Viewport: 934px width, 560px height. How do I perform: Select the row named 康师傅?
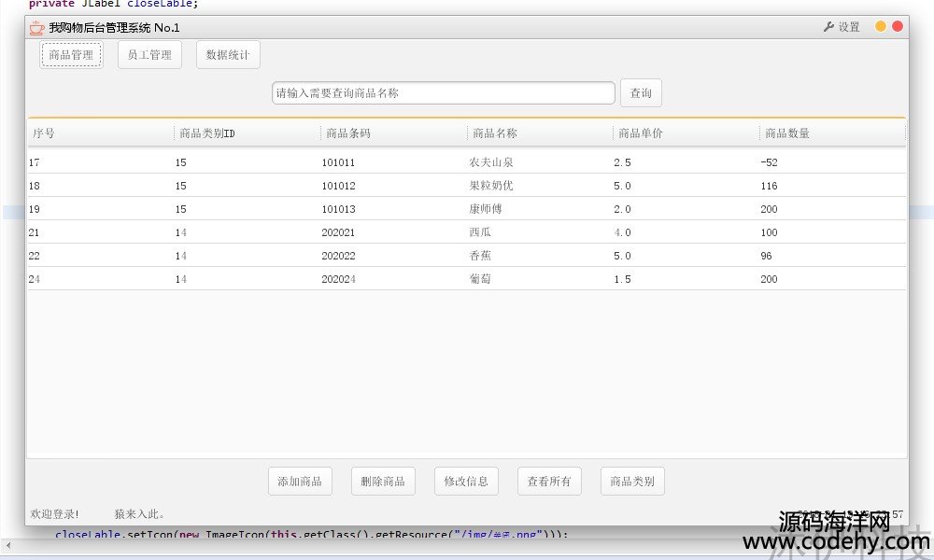tap(466, 209)
